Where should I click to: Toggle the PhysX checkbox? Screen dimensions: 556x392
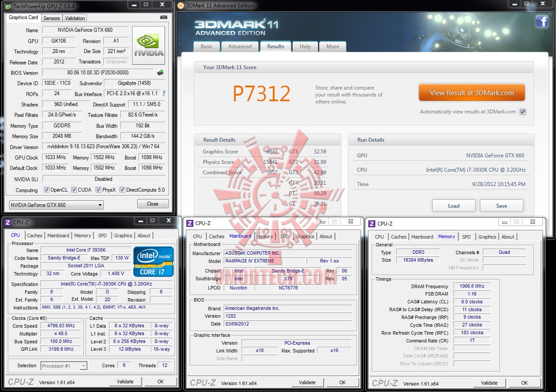(x=99, y=190)
